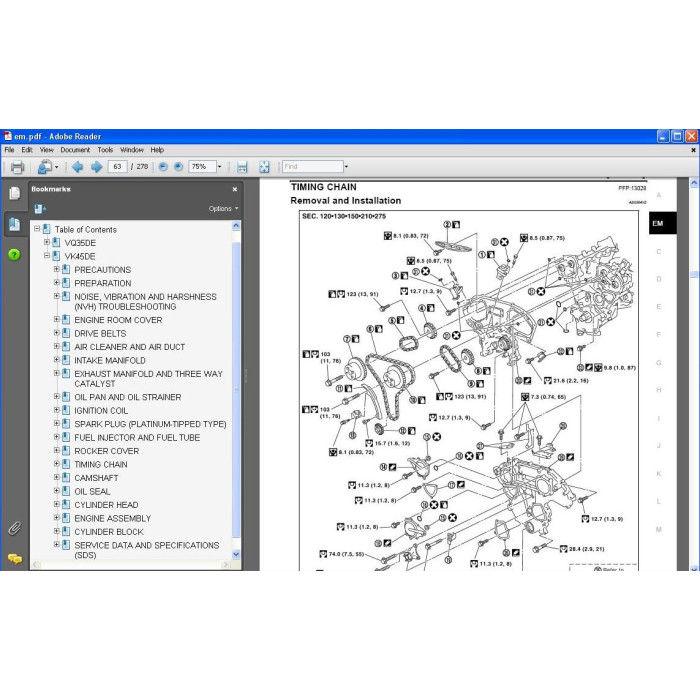This screenshot has height=700, width=700.
Task: Fit page to window icon
Action: 264,167
